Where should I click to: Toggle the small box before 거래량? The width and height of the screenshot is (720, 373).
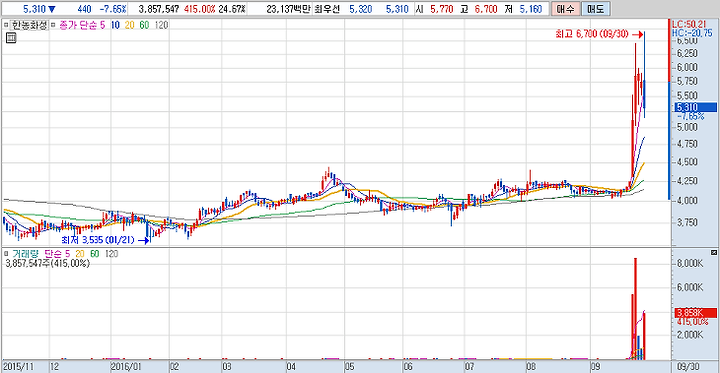pos(6,254)
